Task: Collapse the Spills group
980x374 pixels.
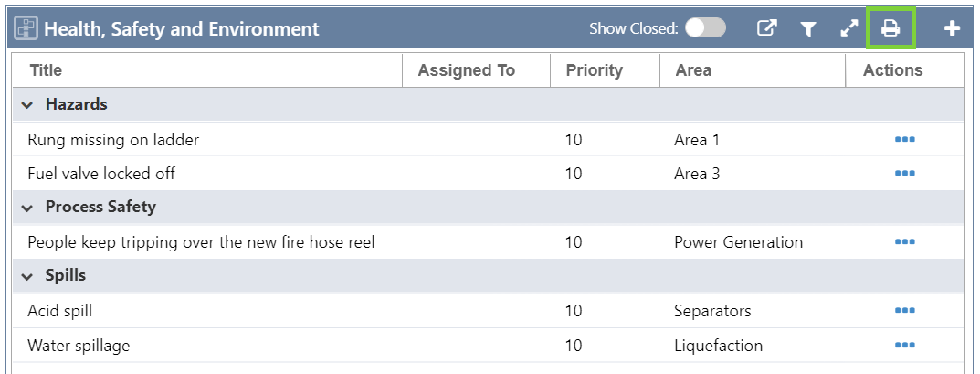Action: point(26,276)
